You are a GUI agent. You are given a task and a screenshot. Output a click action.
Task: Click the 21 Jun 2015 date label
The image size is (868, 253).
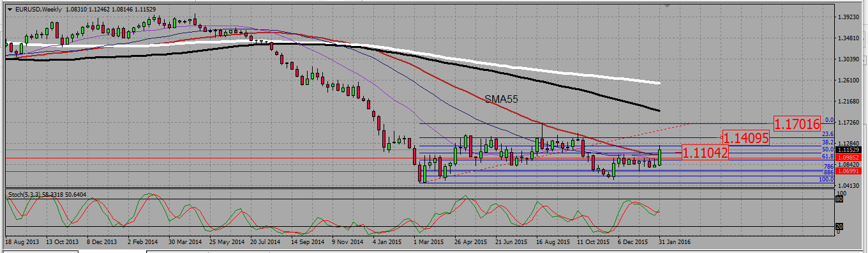511,243
